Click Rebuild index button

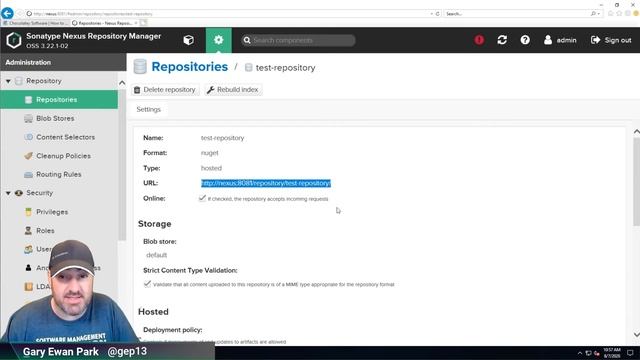(233, 90)
